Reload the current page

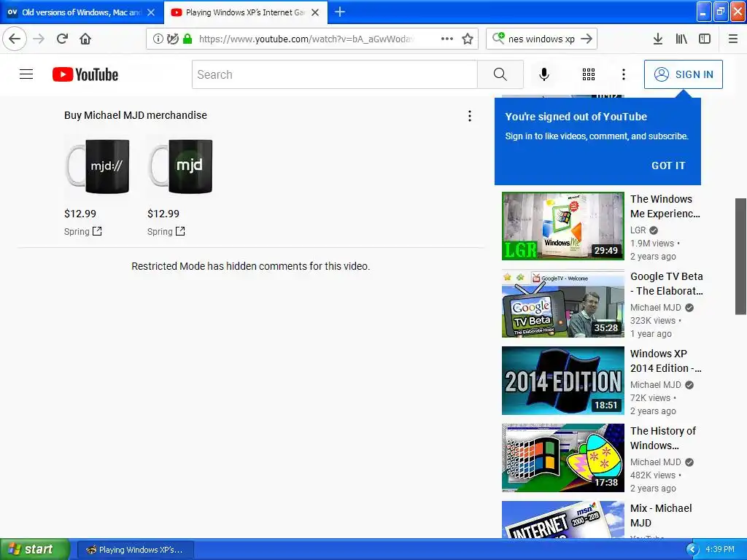tap(62, 39)
